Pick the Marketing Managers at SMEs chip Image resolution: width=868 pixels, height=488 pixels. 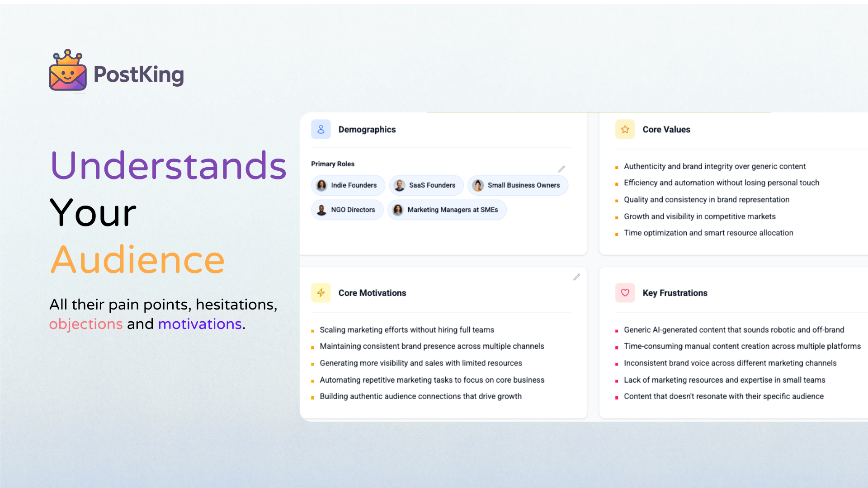pos(447,210)
